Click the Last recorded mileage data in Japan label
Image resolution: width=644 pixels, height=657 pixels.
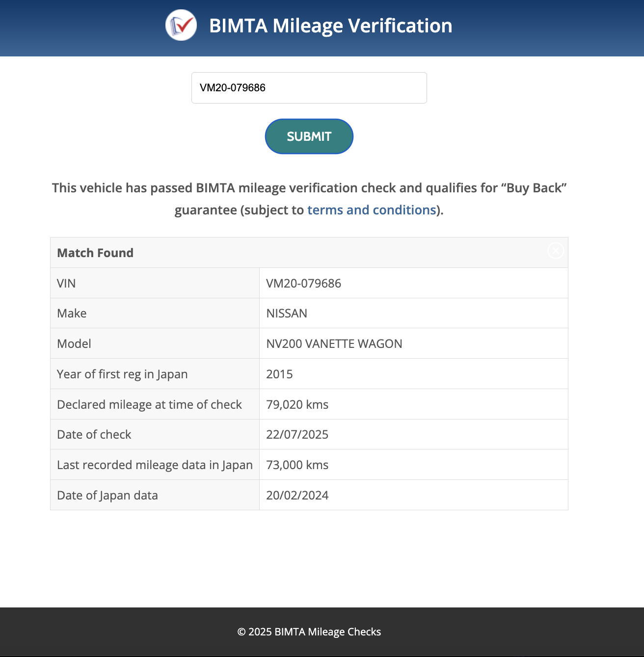[x=155, y=465]
